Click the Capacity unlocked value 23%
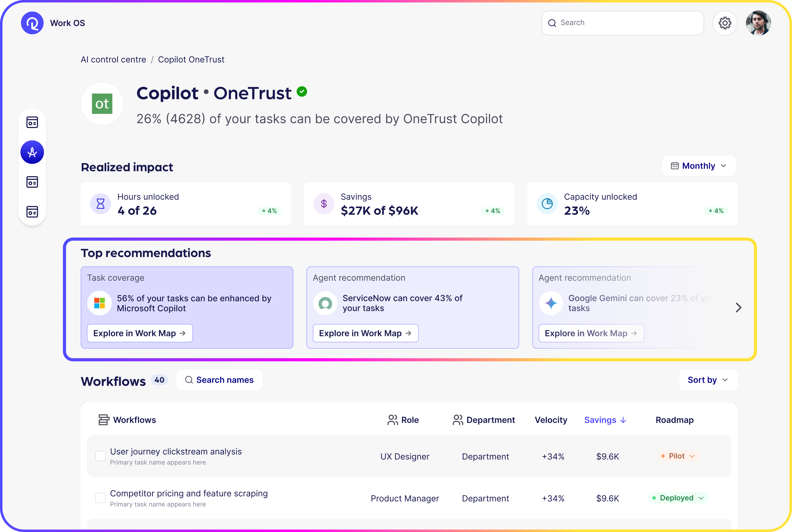 click(577, 211)
